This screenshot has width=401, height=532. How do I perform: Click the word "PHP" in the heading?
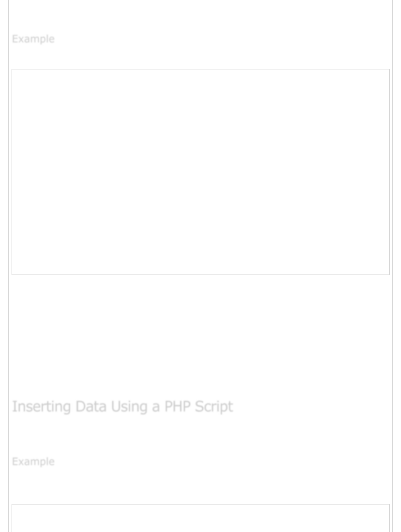177,407
